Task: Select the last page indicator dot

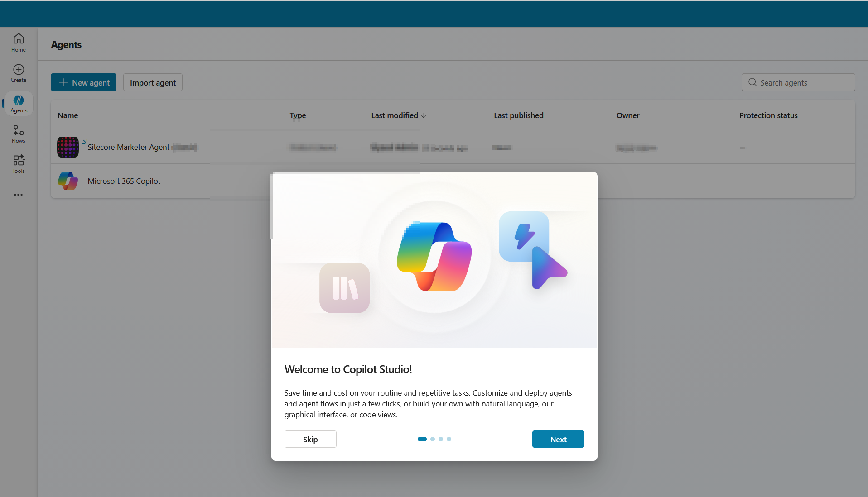Action: coord(449,439)
